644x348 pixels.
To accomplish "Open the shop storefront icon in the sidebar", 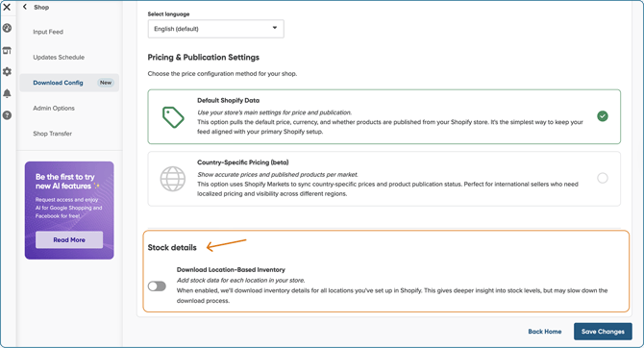I will [x=7, y=51].
